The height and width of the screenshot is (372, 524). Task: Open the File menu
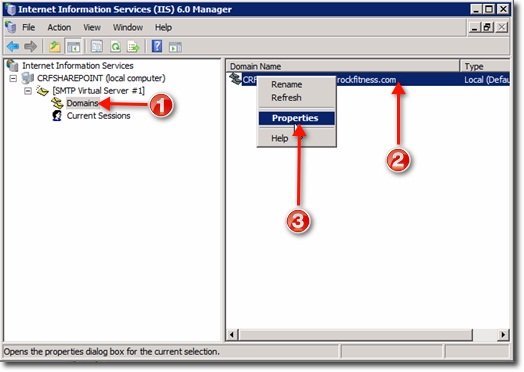coord(28,27)
